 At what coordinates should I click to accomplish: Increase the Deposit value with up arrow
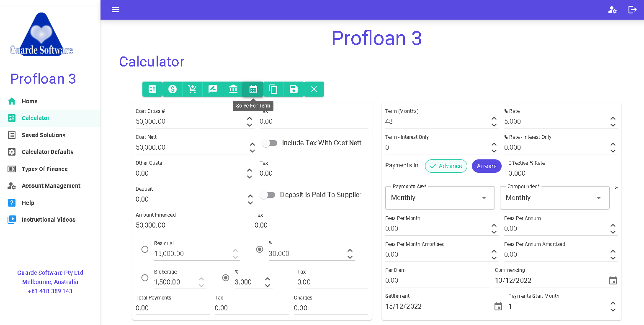point(250,196)
